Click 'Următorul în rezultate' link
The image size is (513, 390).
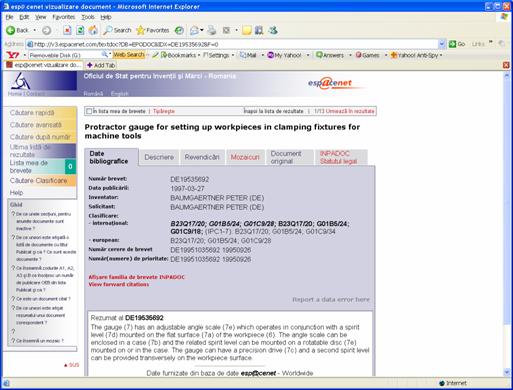350,111
